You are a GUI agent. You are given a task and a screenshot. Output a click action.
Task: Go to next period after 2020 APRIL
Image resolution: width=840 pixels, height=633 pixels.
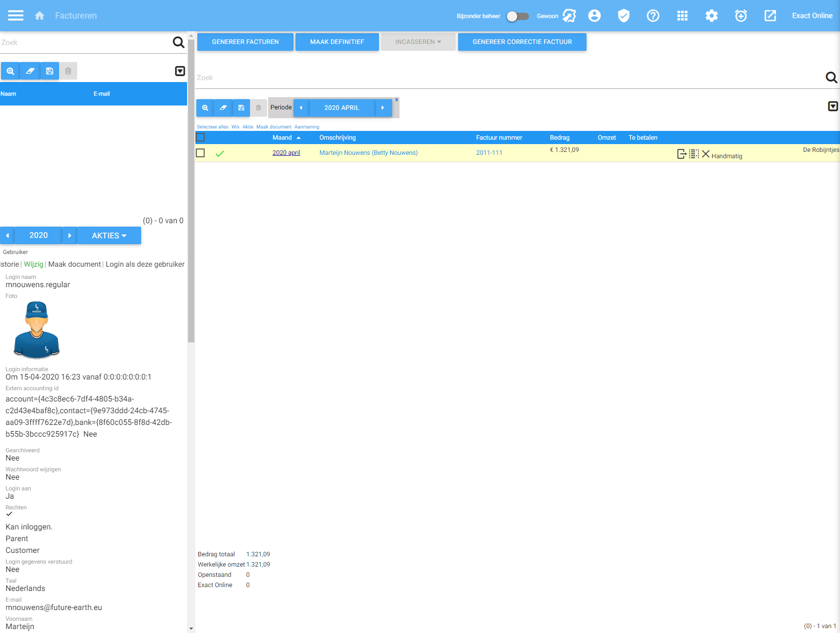click(x=383, y=108)
